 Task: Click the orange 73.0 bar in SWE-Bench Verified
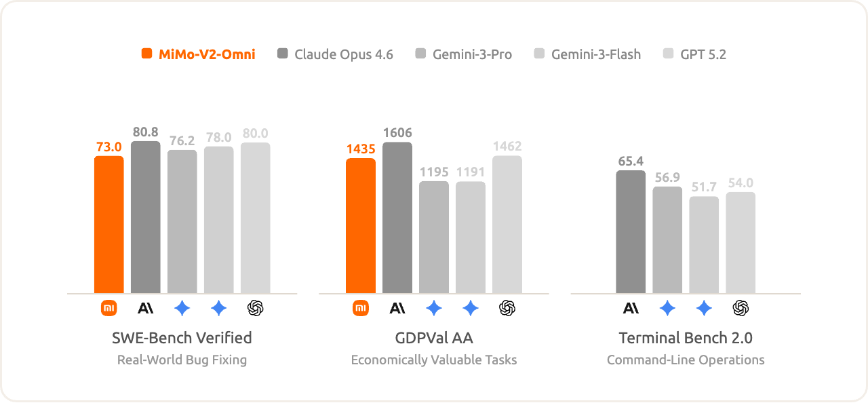[x=108, y=224]
